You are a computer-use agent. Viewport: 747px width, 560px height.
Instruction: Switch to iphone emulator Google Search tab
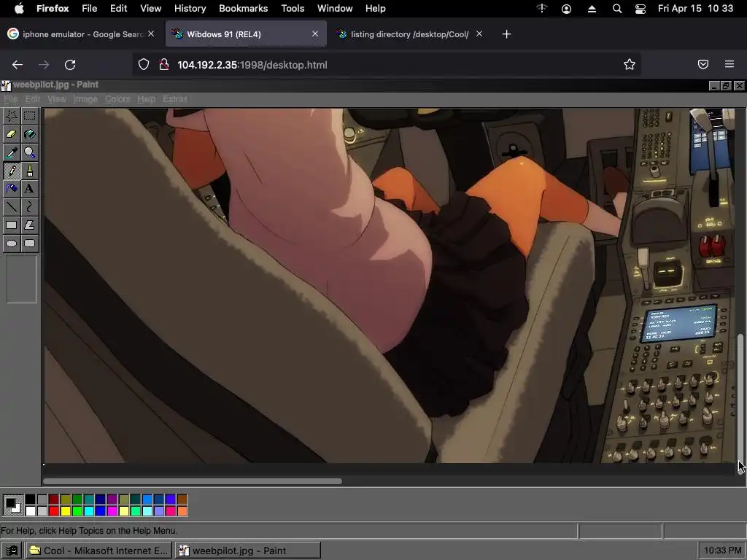[x=80, y=34]
